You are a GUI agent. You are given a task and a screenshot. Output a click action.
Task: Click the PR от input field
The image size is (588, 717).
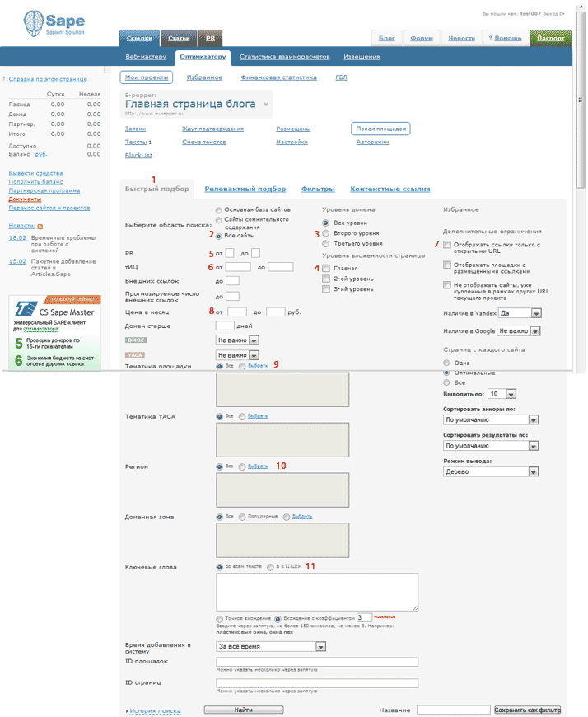(230, 253)
